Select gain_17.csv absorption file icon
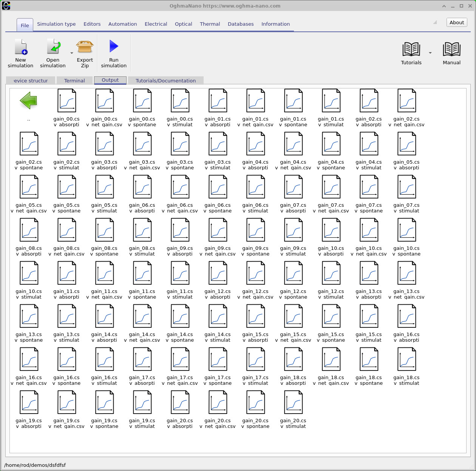This screenshot has width=476, height=471. coord(142,359)
